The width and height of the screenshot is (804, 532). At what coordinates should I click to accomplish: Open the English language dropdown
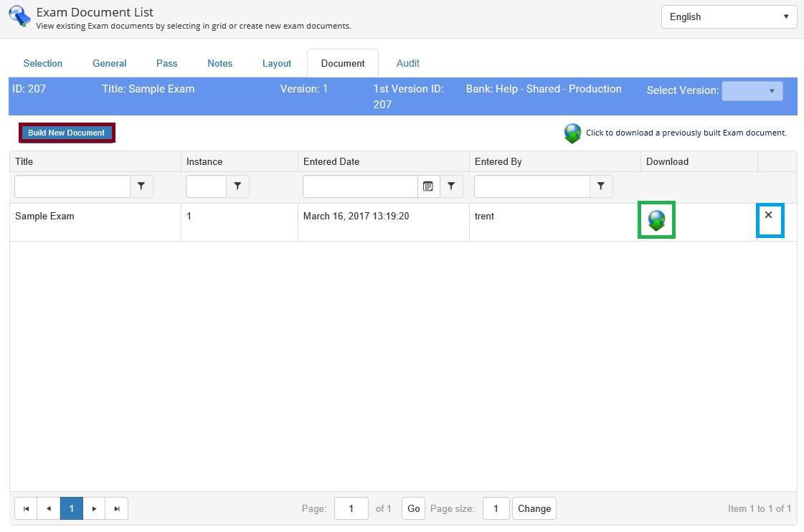(x=729, y=16)
